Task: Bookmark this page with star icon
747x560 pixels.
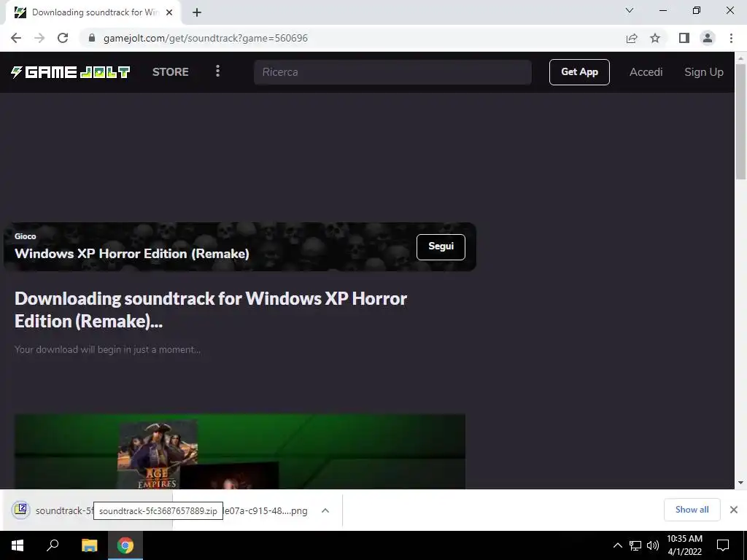Action: [655, 38]
